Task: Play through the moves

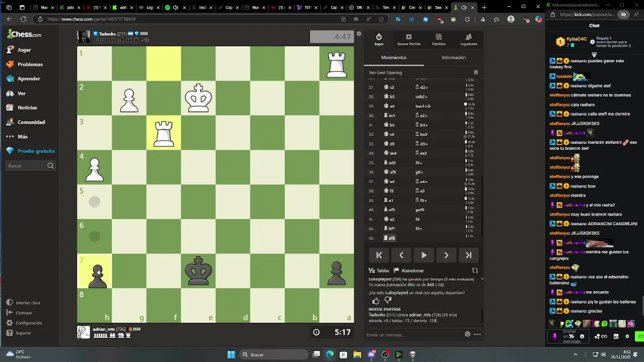Action: click(x=424, y=255)
